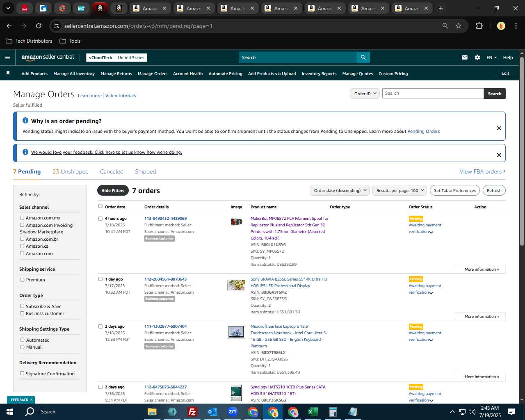Select the Premium shipping service radio

22,280
